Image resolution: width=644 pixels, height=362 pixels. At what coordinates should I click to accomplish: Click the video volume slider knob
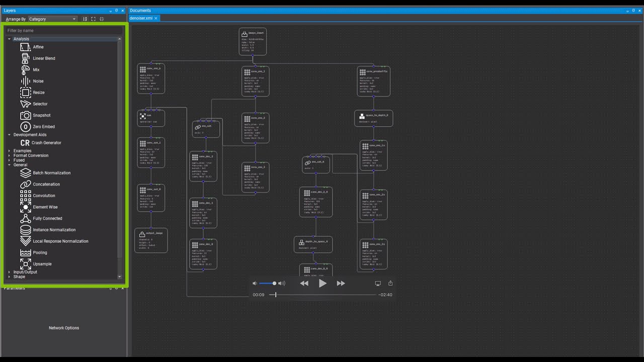274,284
